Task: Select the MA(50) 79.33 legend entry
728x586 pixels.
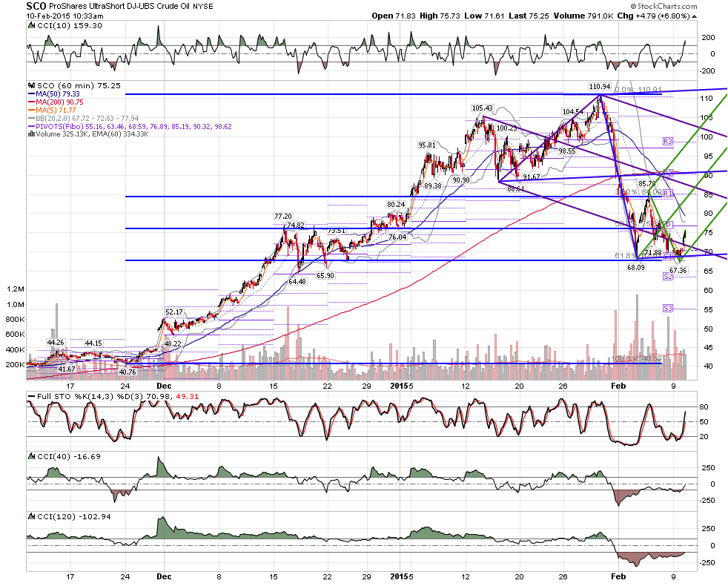Action: 54,94
